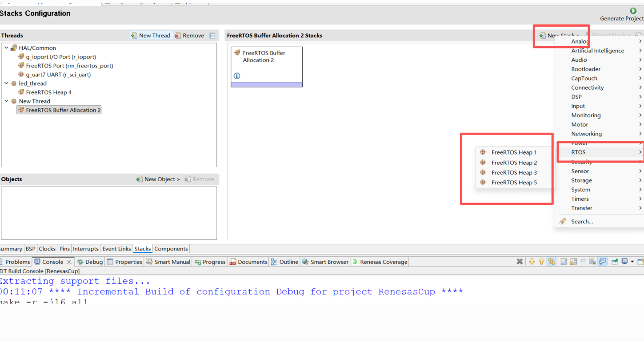Collapse the led_thread tree node
Viewport: 644px width, 342px height.
(6, 83)
